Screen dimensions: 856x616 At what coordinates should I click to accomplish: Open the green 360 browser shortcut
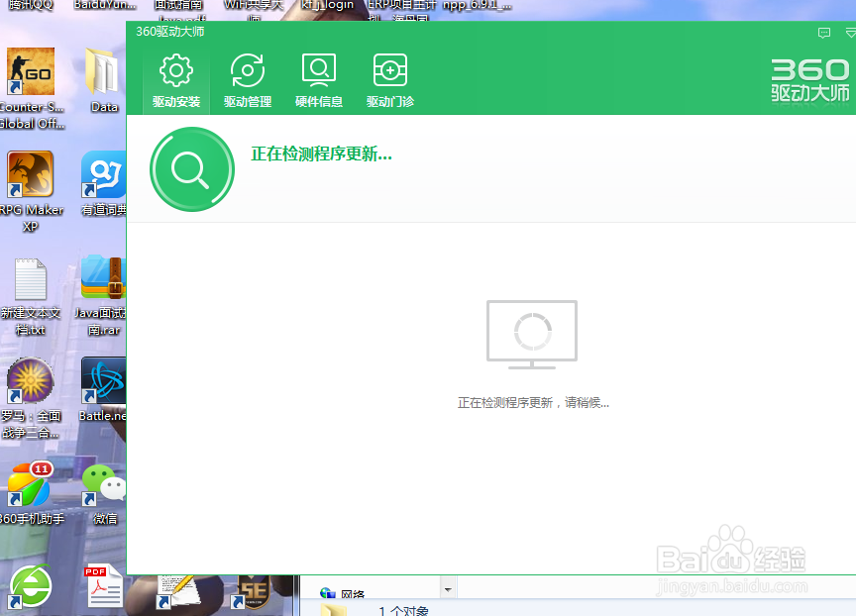[31, 586]
